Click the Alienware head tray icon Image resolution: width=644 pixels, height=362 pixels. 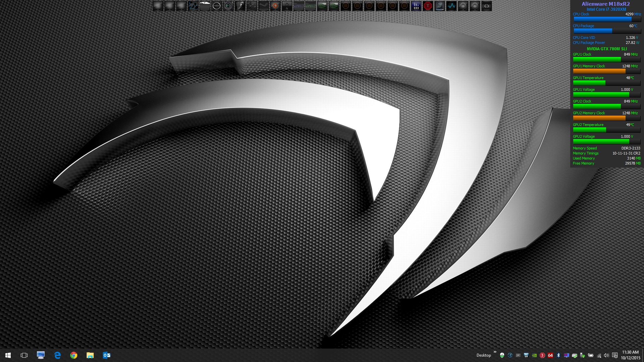click(x=502, y=355)
